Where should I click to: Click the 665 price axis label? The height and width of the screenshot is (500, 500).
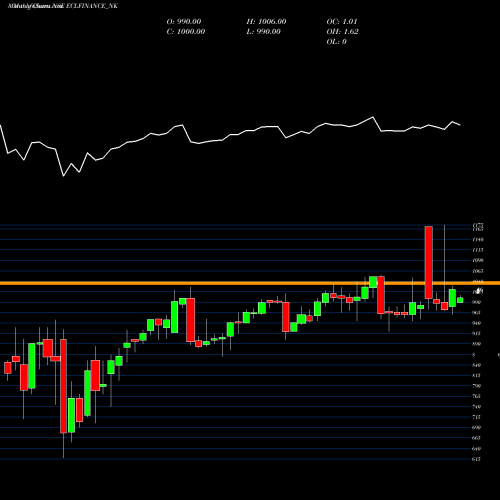click(x=477, y=438)
